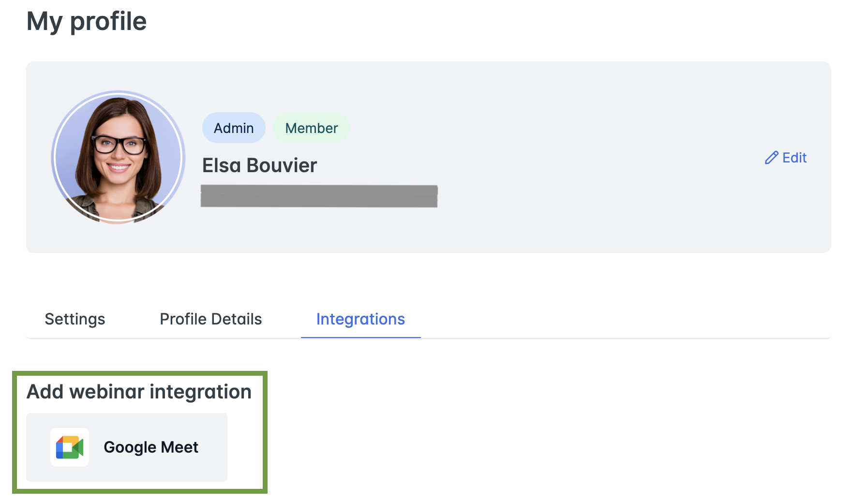Click the name Elsa Bouvier
Viewport: 868px width, 500px height.
pos(260,165)
